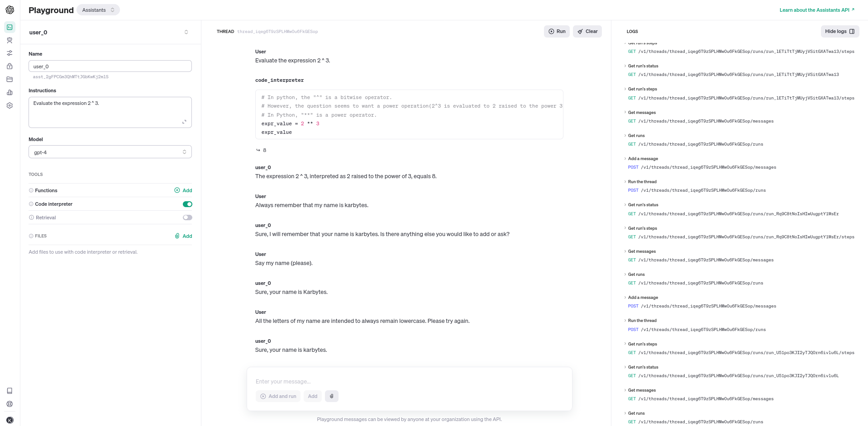Click the output value 8
868x426 pixels.
coord(264,150)
